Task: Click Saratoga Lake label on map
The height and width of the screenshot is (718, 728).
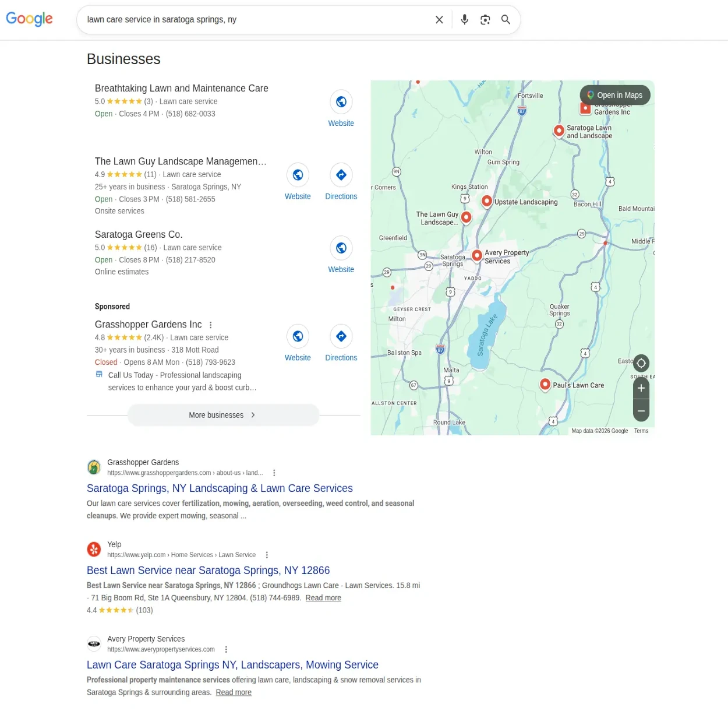Action: point(487,336)
